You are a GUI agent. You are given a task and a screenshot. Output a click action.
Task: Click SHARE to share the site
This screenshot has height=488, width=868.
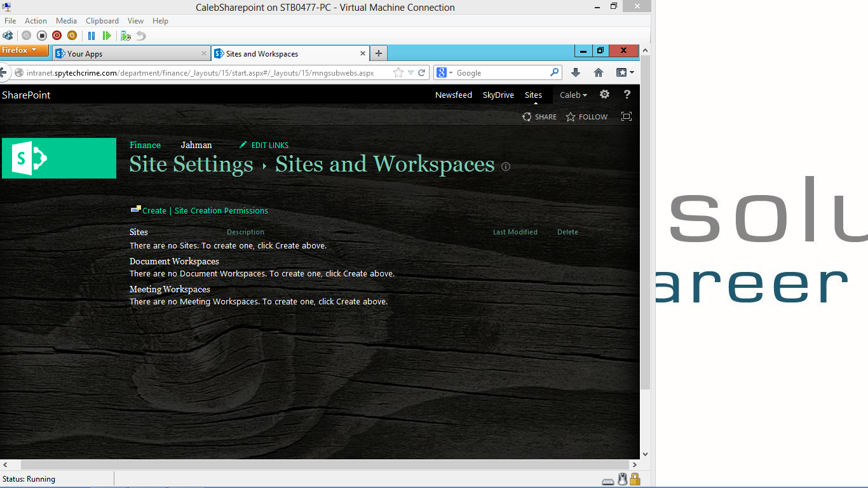539,117
